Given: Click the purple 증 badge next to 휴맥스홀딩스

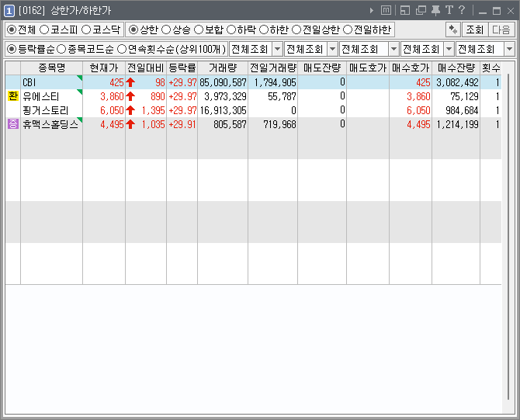Looking at the screenshot, I should click(x=13, y=124).
